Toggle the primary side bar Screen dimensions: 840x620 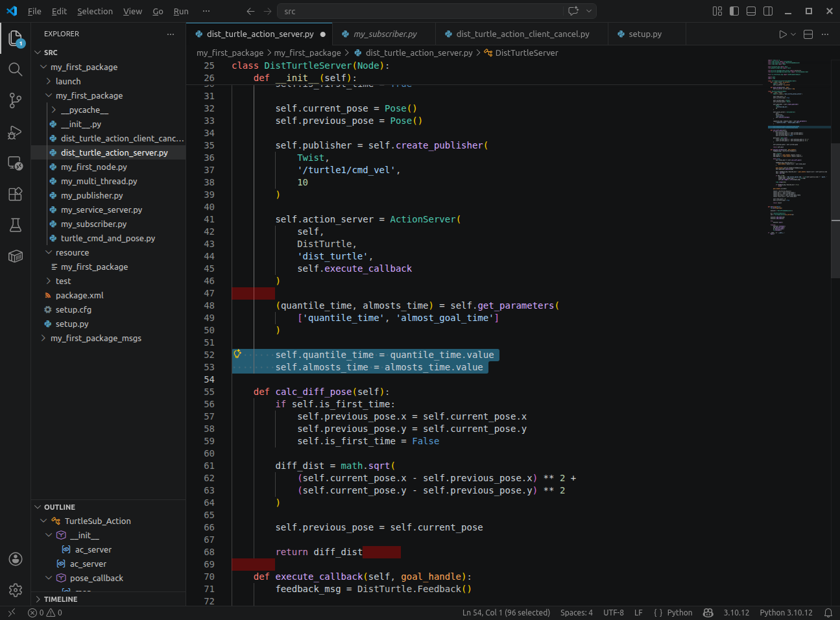pyautogui.click(x=734, y=11)
